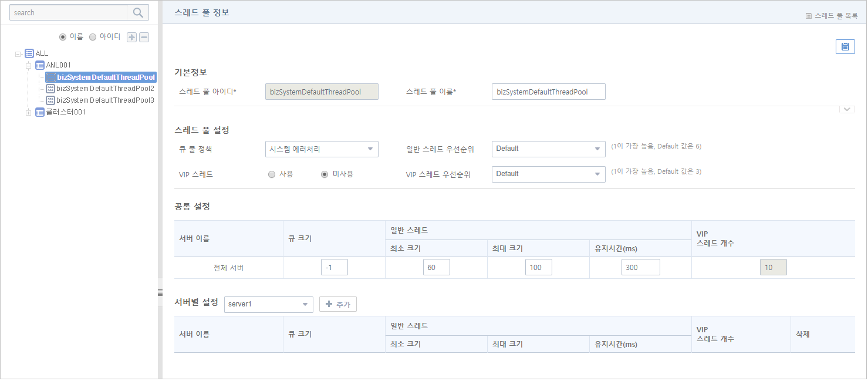Image resolution: width=868 pixels, height=381 pixels.
Task: Click the ALL root node icon
Action: (x=29, y=53)
